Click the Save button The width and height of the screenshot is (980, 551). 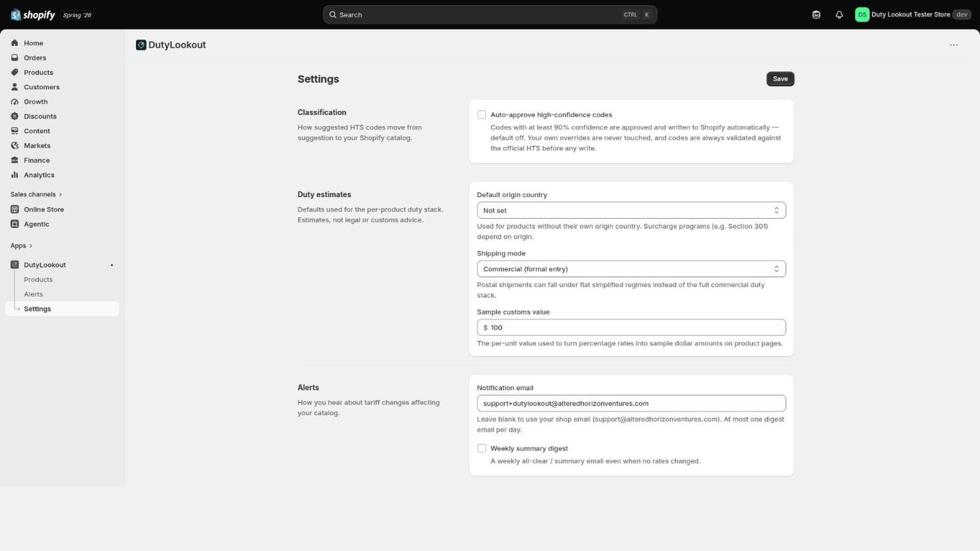pos(780,79)
